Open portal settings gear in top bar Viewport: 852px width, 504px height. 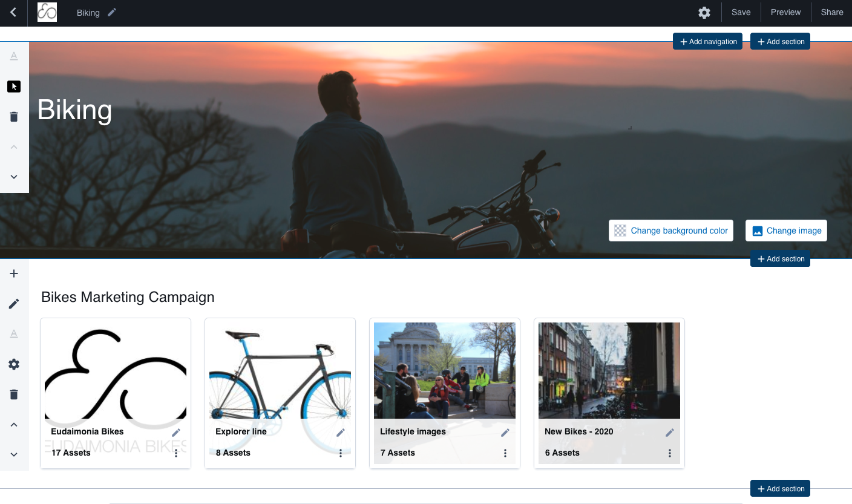pyautogui.click(x=704, y=13)
